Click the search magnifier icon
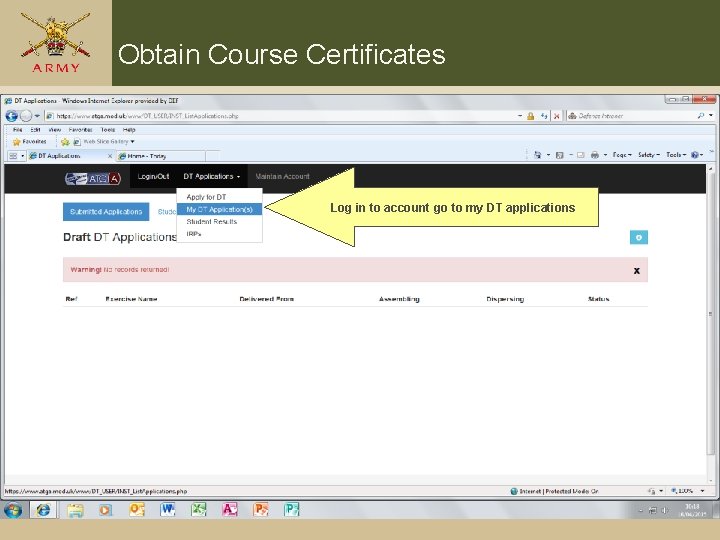Viewport: 720px width, 540px height. [701, 116]
